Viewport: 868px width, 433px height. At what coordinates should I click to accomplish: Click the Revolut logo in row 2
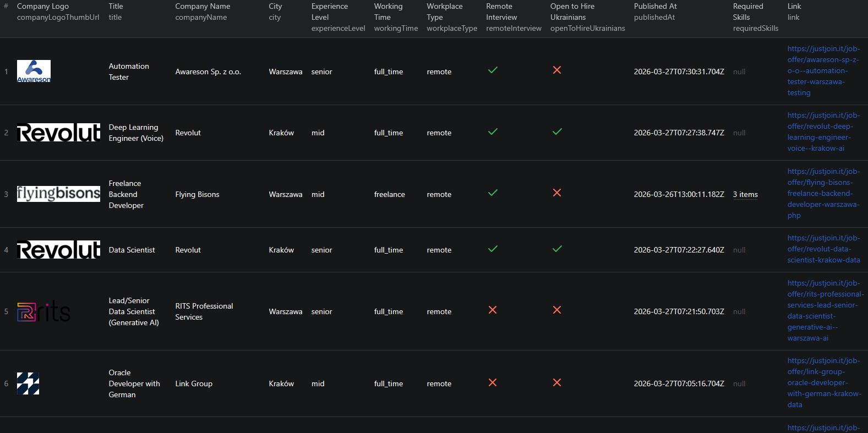tap(58, 133)
